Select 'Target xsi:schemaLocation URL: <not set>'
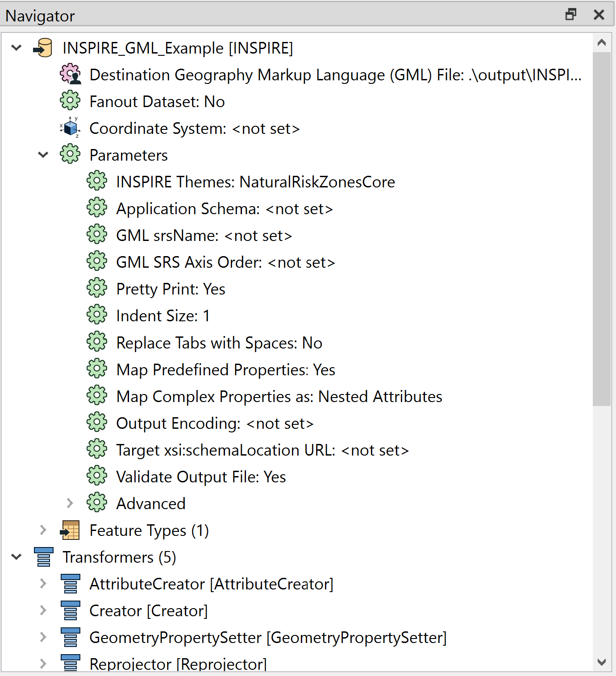This screenshot has width=616, height=676. pos(262,450)
